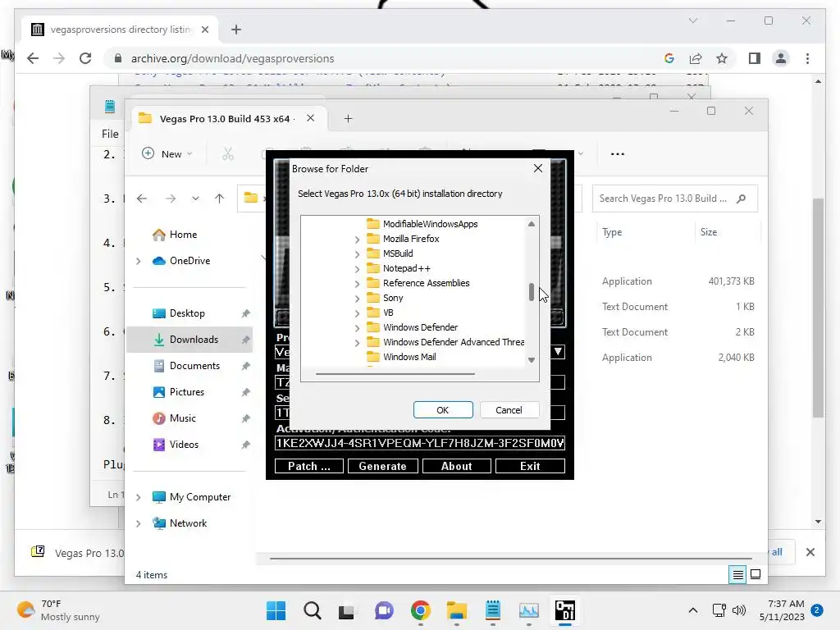
Task: Bookmark this page star icon
Action: coord(722,58)
